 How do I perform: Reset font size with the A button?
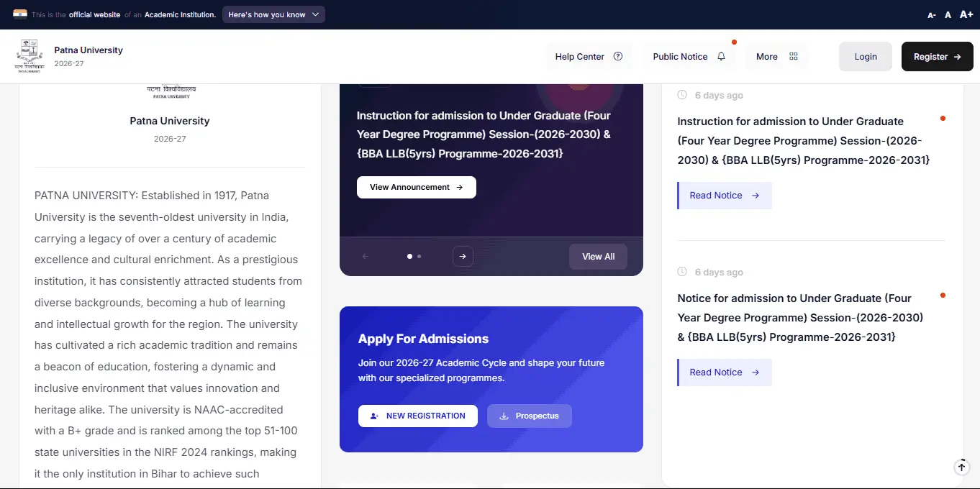(948, 15)
